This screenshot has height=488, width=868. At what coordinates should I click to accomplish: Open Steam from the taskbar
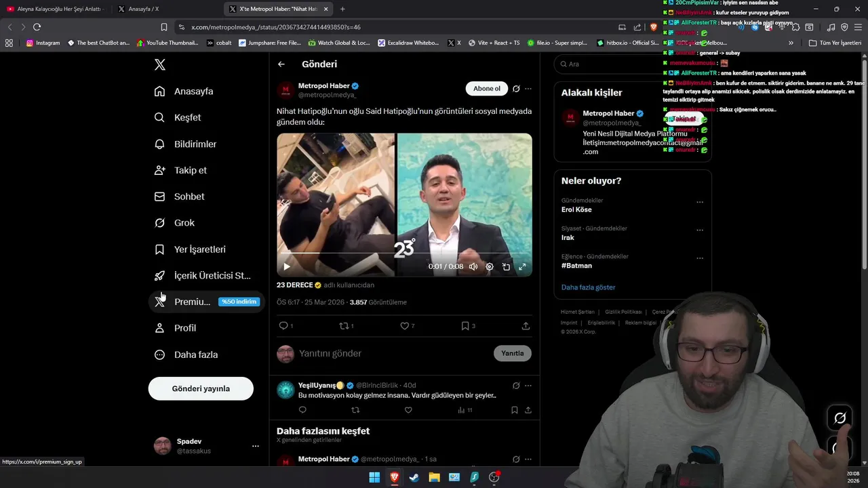tap(414, 477)
